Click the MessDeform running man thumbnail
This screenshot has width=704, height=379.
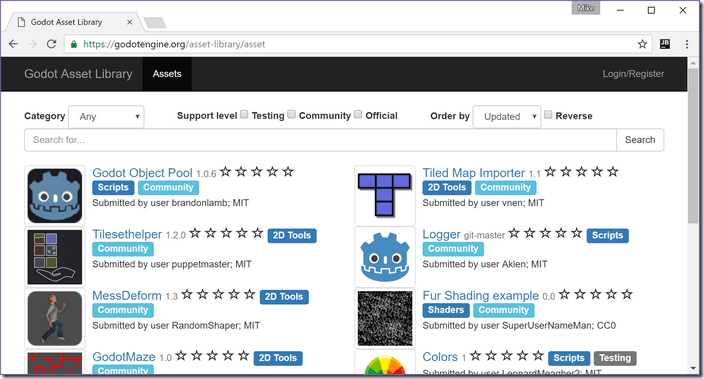pyautogui.click(x=55, y=318)
